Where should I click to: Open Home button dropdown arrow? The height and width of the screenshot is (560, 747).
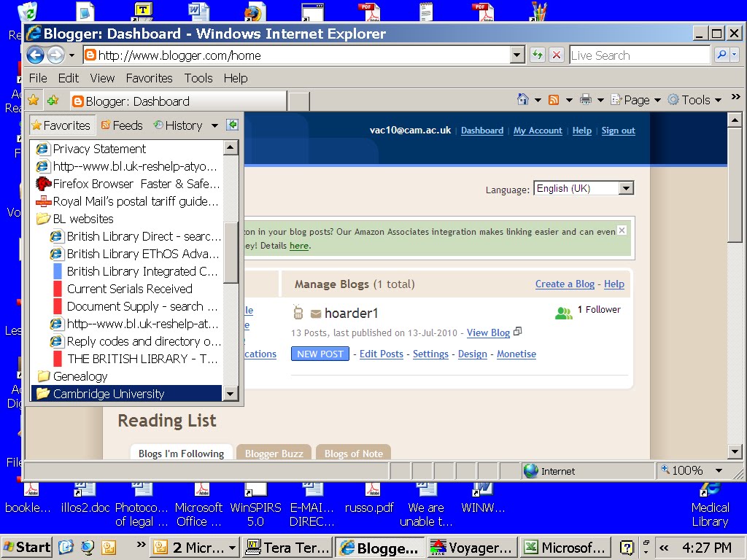click(538, 100)
